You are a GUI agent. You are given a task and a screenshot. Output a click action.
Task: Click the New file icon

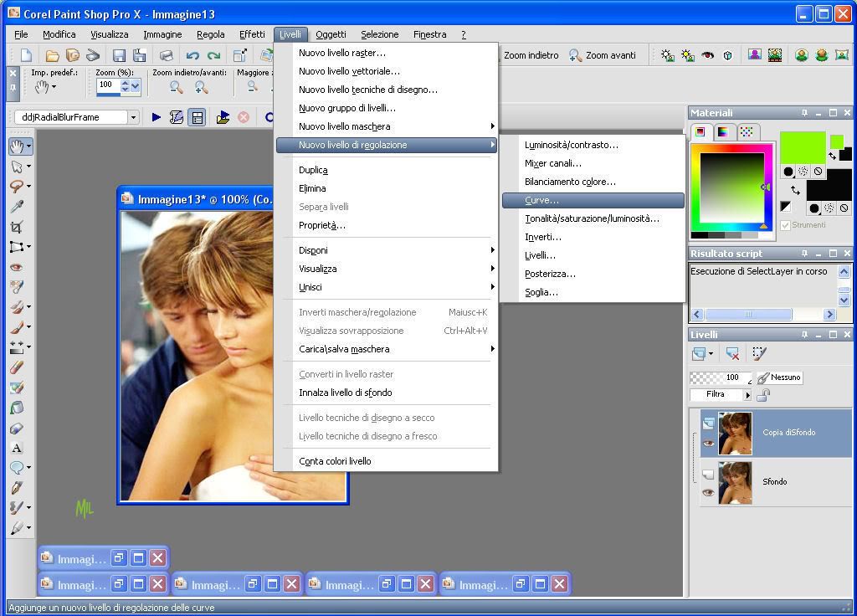tap(26, 55)
